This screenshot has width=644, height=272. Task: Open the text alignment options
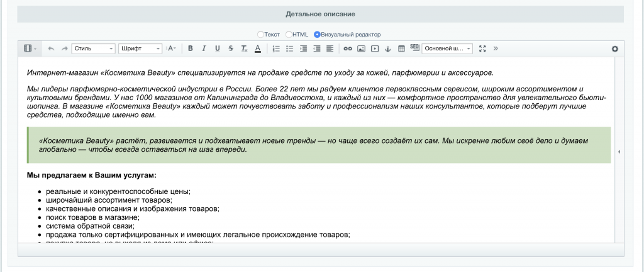(x=330, y=48)
